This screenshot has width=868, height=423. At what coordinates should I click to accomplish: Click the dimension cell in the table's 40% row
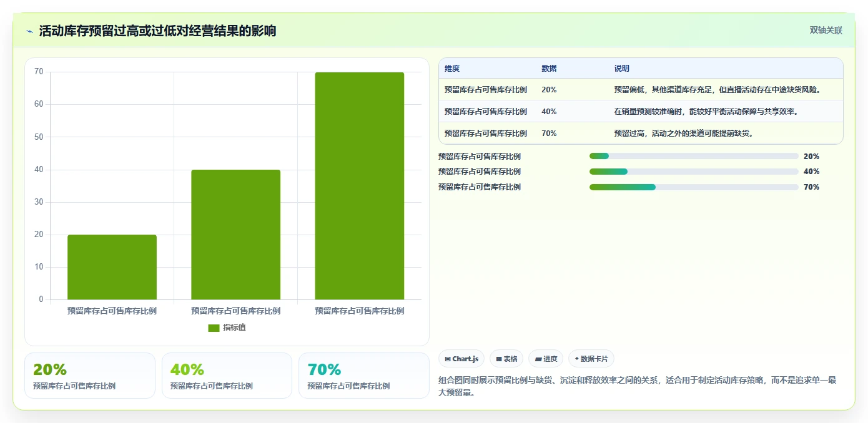coord(486,112)
